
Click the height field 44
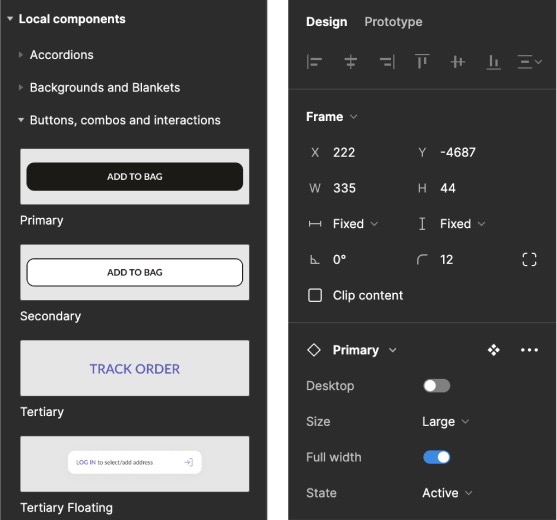tap(448, 188)
